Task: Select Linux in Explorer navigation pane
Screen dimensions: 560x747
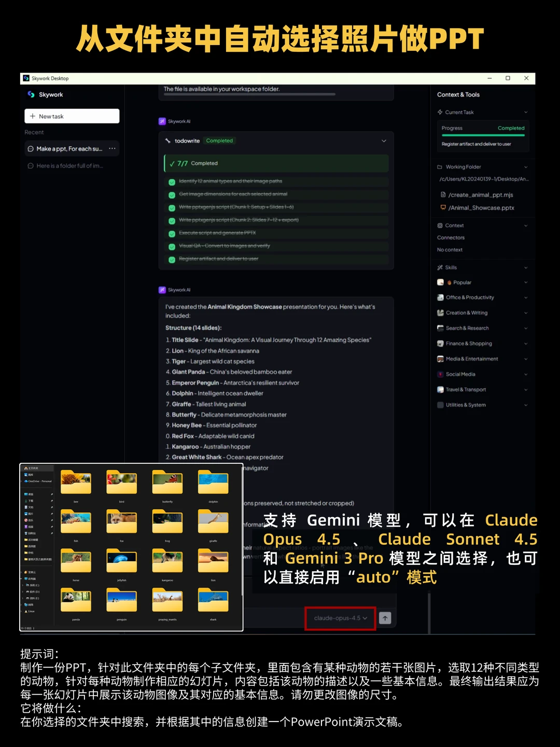Action: pyautogui.click(x=30, y=612)
